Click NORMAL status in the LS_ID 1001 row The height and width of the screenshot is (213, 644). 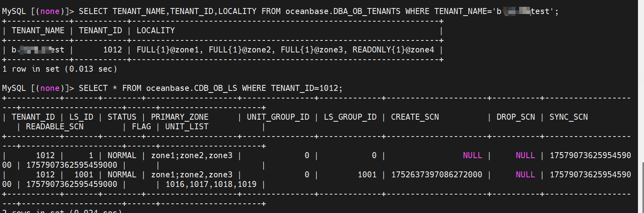(122, 175)
